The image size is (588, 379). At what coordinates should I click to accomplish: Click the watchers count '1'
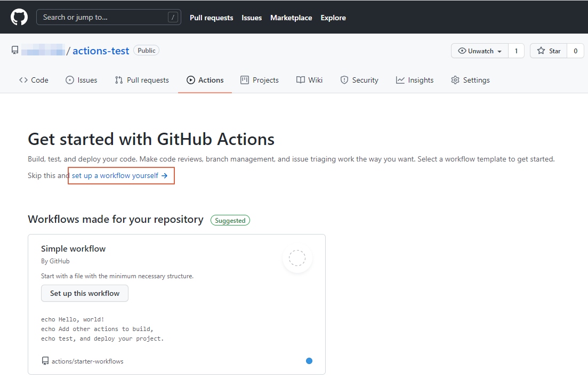click(516, 51)
